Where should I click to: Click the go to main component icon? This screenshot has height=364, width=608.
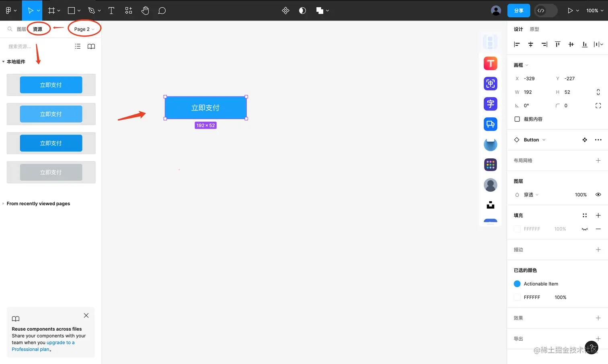pyautogui.click(x=585, y=140)
